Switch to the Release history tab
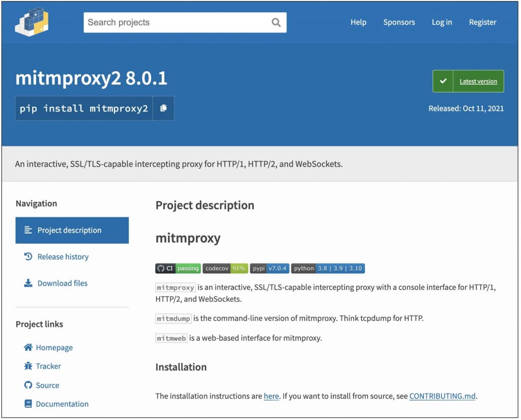This screenshot has width=521, height=420. click(63, 257)
